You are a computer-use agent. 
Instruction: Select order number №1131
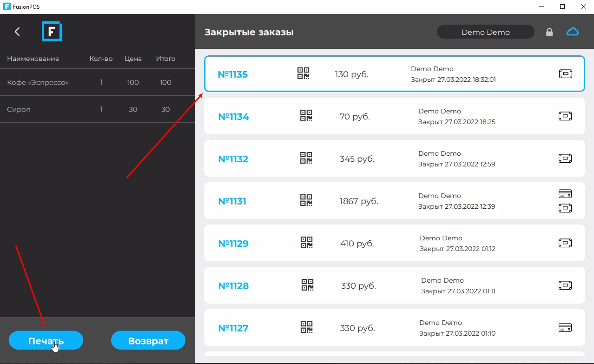point(232,201)
